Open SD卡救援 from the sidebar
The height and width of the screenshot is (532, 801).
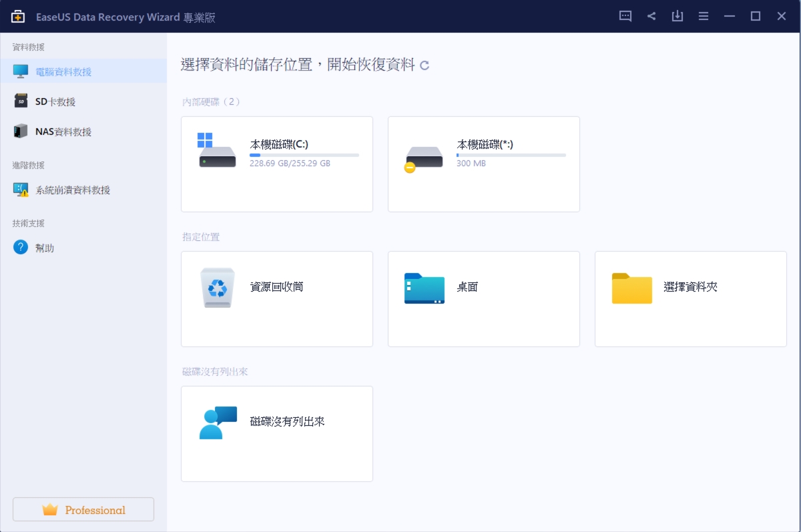click(x=55, y=101)
